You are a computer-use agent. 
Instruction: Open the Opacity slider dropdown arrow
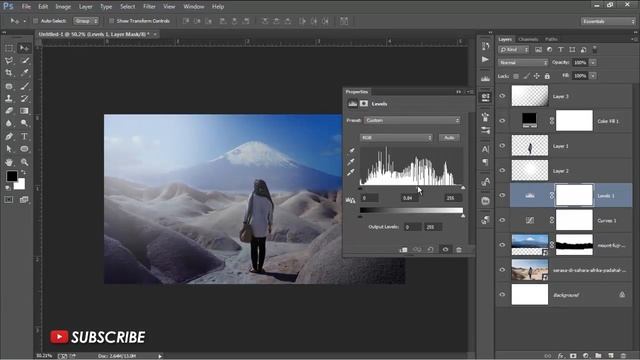point(593,63)
